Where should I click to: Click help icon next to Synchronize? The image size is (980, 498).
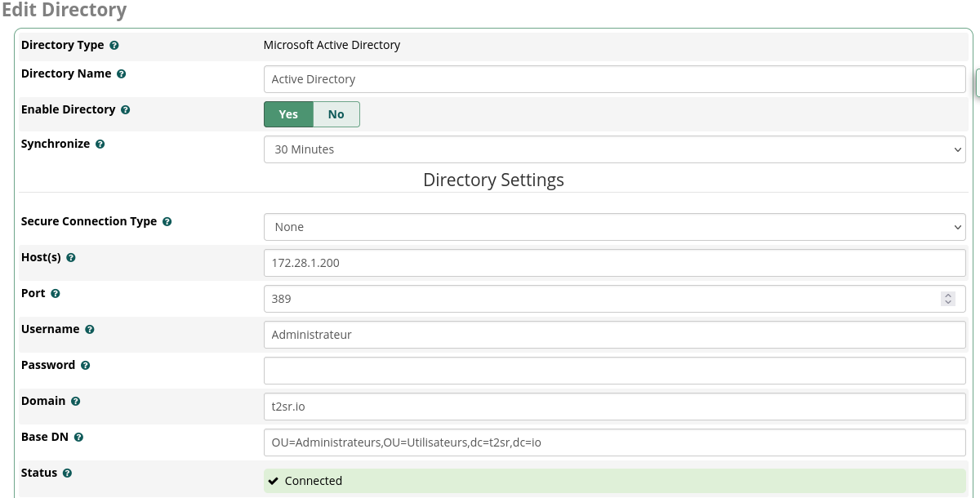pyautogui.click(x=100, y=145)
